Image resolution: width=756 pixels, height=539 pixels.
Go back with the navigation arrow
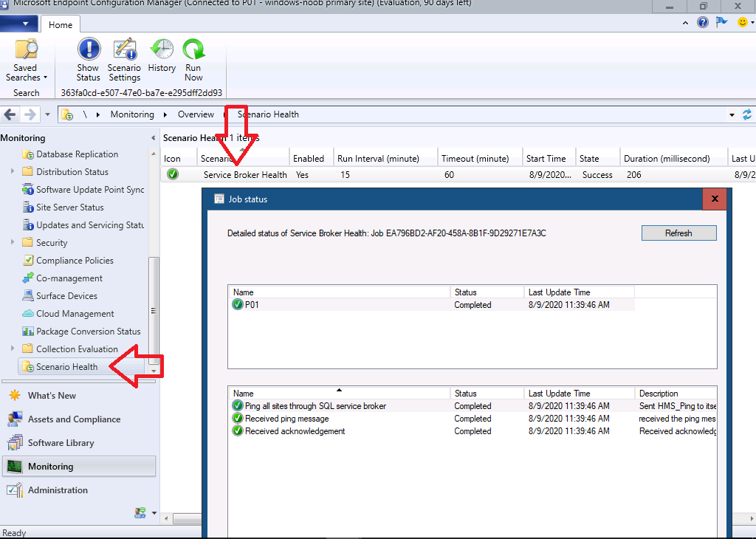click(10, 114)
